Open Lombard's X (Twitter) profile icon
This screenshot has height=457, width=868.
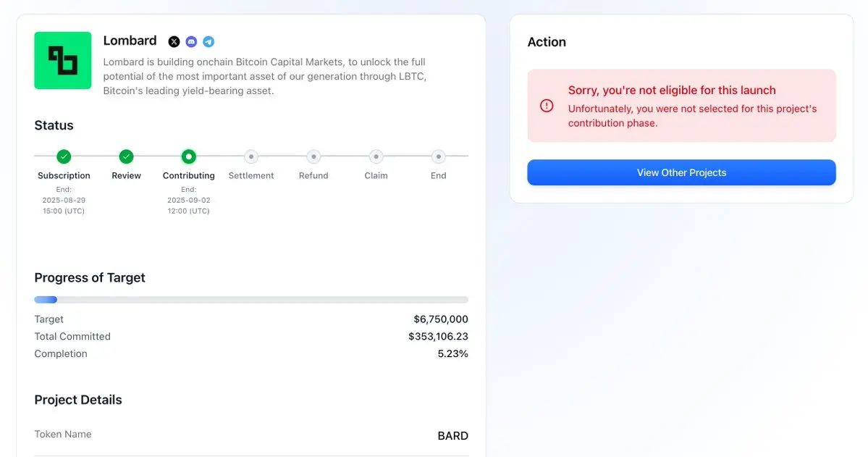pos(174,41)
